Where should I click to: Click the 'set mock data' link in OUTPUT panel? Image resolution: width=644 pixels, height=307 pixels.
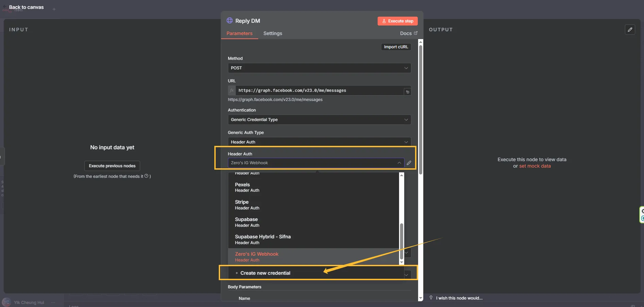[x=535, y=166]
